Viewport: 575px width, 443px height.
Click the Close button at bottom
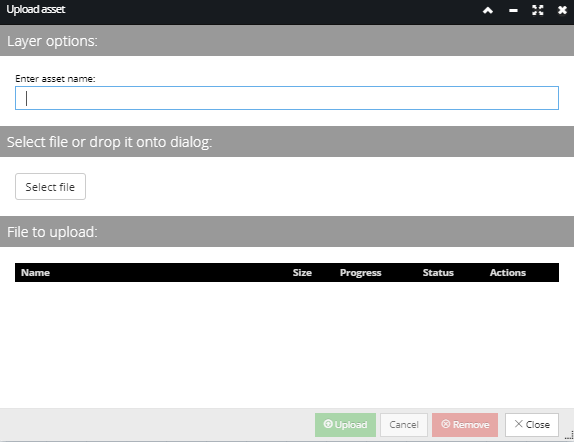tap(532, 425)
